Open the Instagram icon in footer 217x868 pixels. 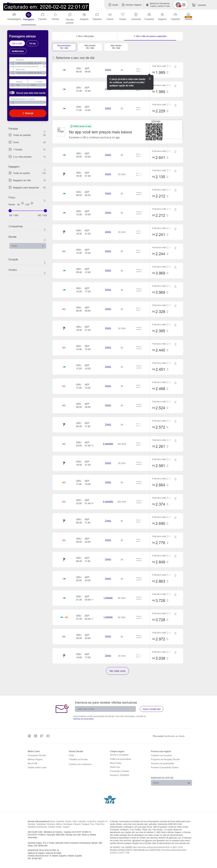click(x=35, y=736)
